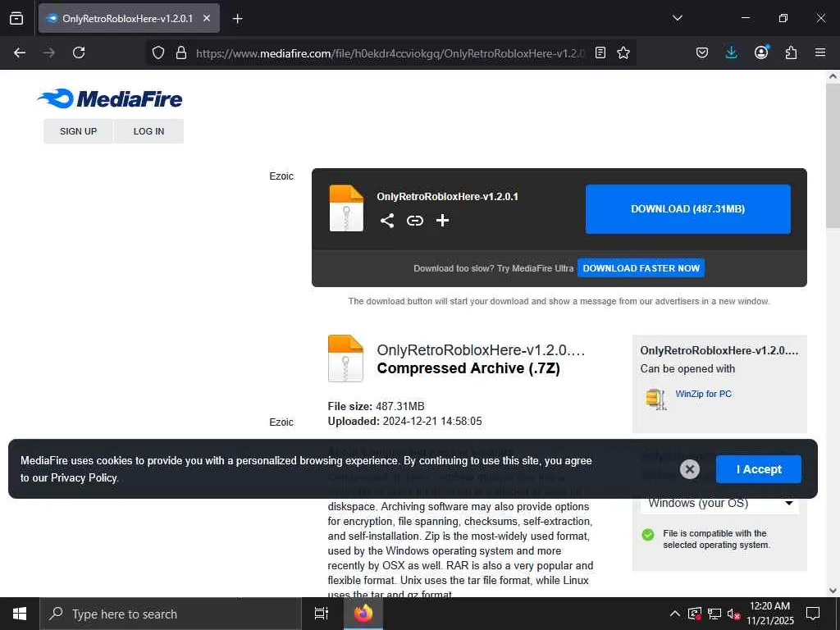This screenshot has width=840, height=630.
Task: Open a new browser tab
Action: tap(237, 19)
